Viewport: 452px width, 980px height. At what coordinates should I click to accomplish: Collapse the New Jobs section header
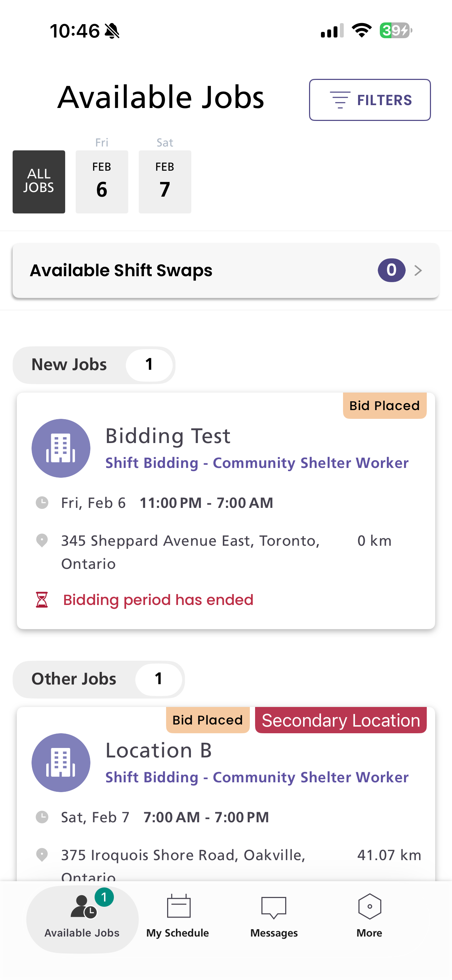pyautogui.click(x=94, y=365)
